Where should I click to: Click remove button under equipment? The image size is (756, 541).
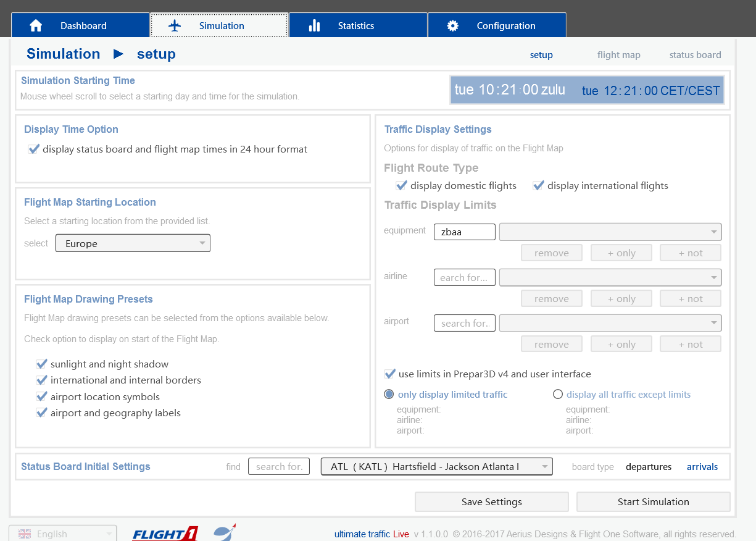(552, 253)
